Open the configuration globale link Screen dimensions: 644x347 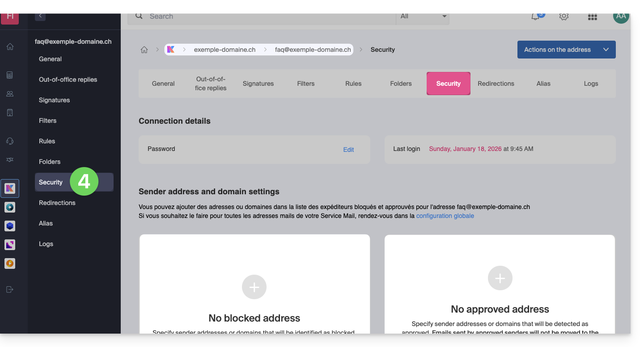click(x=445, y=216)
